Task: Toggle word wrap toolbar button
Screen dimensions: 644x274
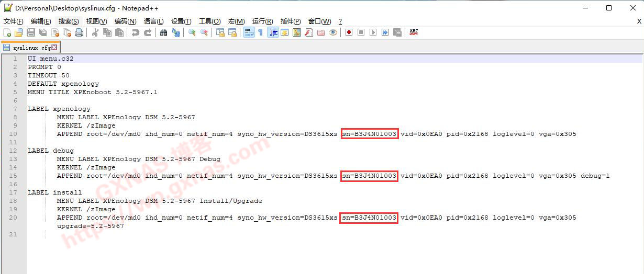Action: [248, 32]
